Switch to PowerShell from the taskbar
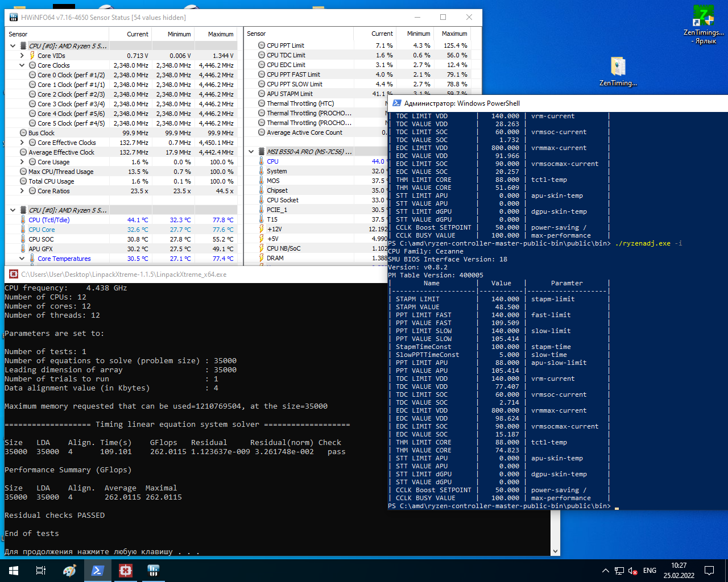 tap(98, 571)
